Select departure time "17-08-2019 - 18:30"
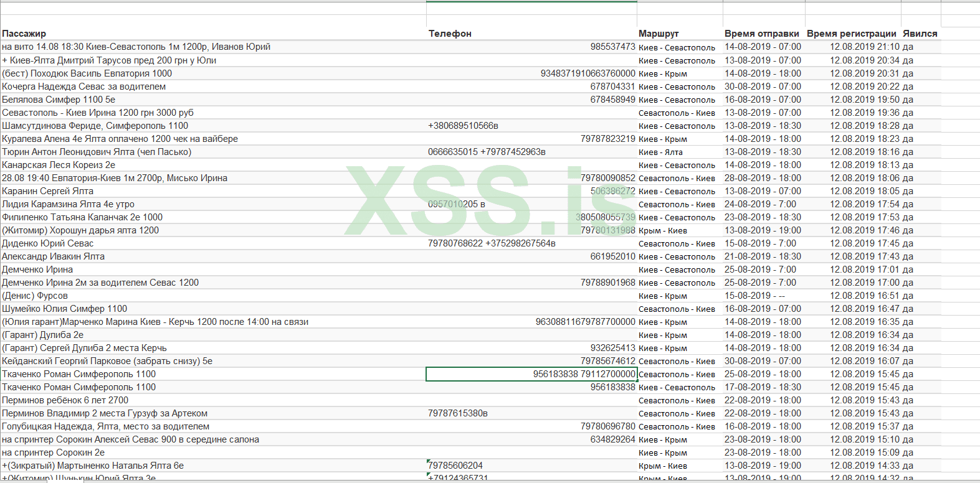The height and width of the screenshot is (483, 980). coord(763,387)
